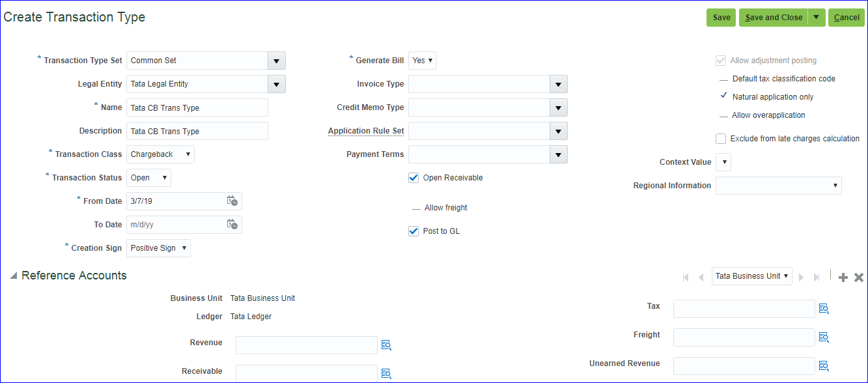
Task: Open the To Date calendar picker
Action: click(232, 225)
